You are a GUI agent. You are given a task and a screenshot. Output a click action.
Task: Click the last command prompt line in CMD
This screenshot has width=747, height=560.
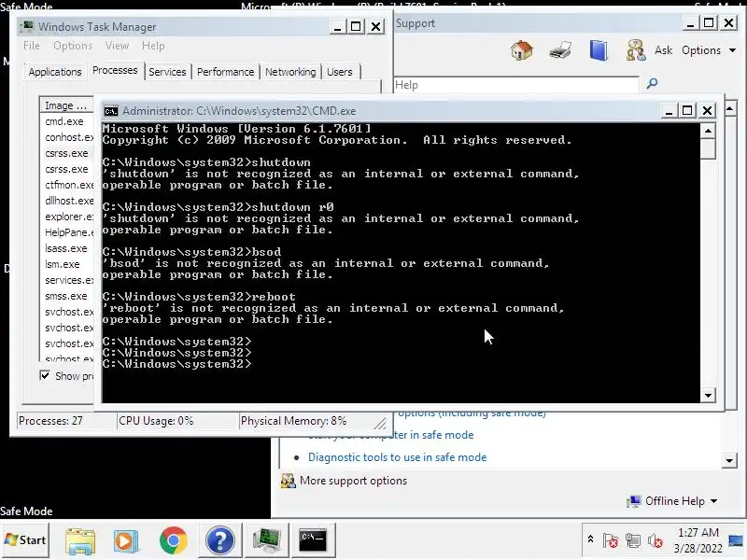coord(176,364)
